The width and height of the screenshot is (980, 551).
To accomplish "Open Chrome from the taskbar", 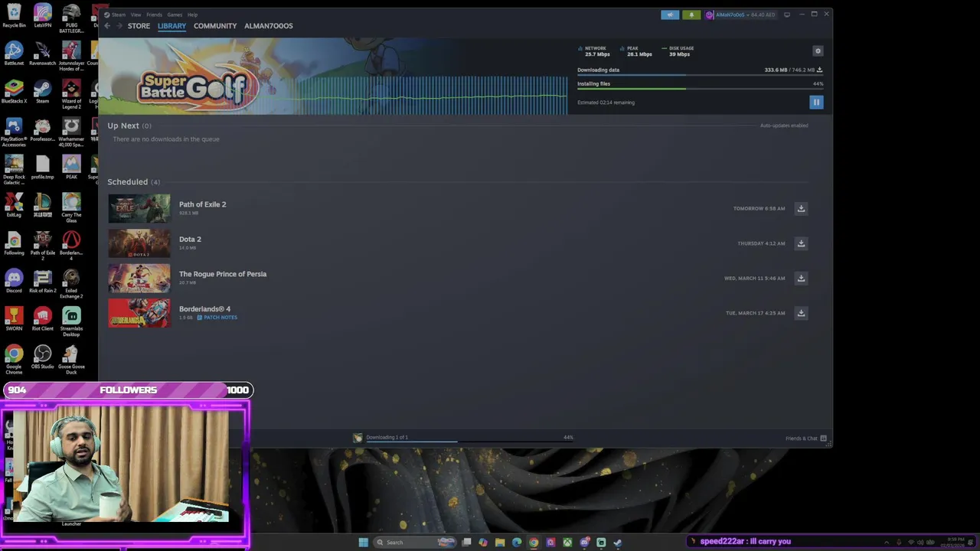I will coord(534,543).
